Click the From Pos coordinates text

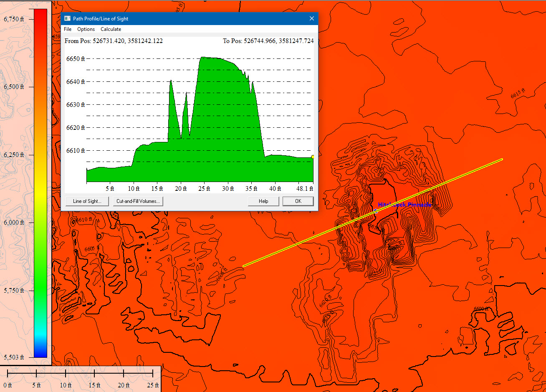[x=114, y=41]
